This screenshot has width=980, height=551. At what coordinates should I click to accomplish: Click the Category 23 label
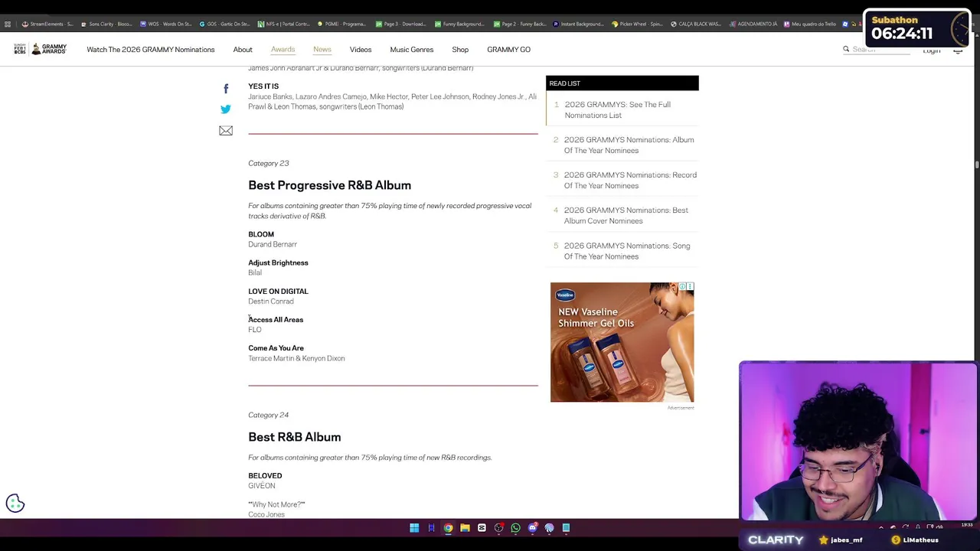coord(268,163)
